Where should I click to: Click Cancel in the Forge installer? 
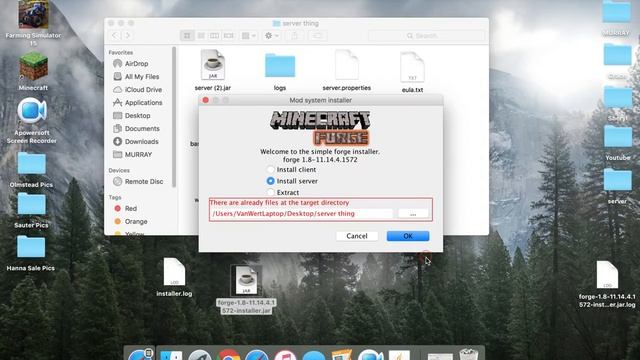pos(357,236)
